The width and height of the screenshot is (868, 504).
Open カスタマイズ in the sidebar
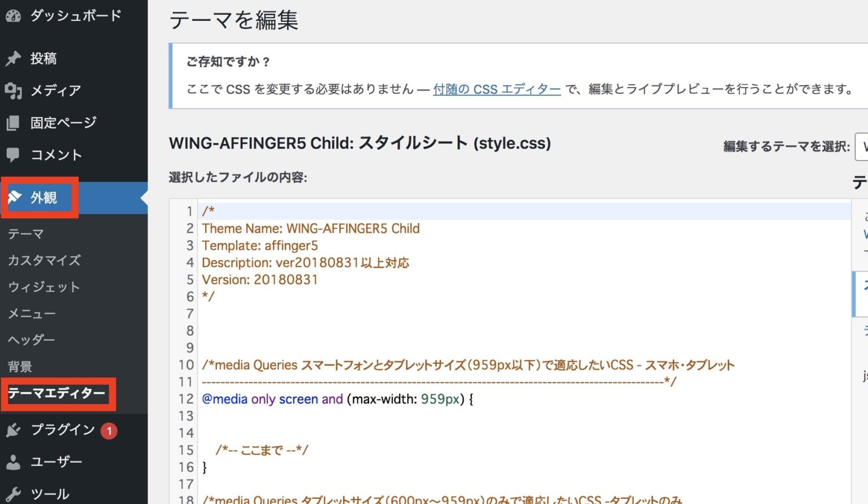pyautogui.click(x=43, y=260)
